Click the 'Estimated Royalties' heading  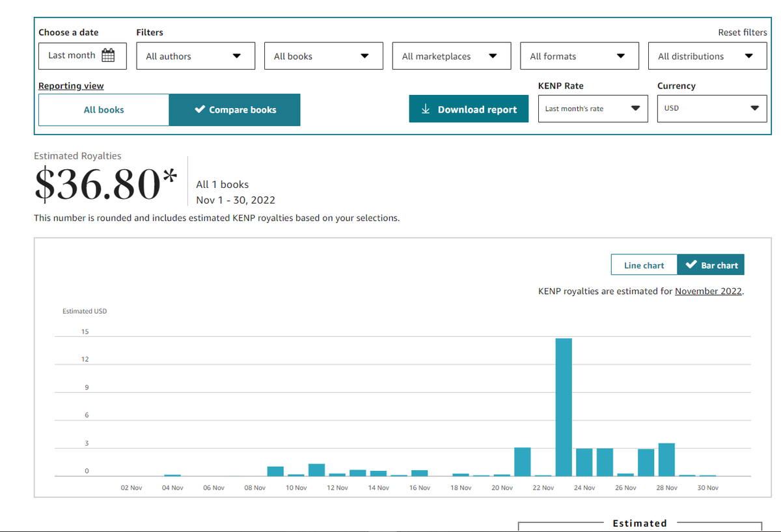point(77,156)
